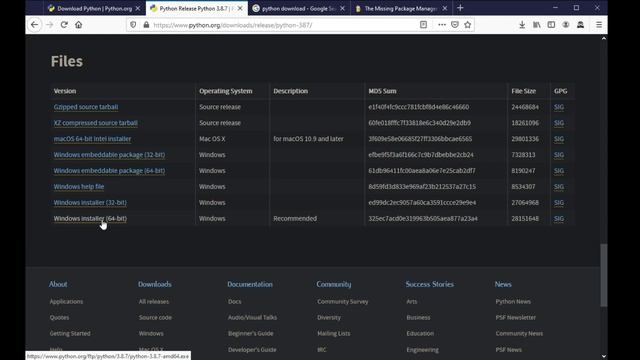Open the Firefox hamburger menu

(599, 25)
